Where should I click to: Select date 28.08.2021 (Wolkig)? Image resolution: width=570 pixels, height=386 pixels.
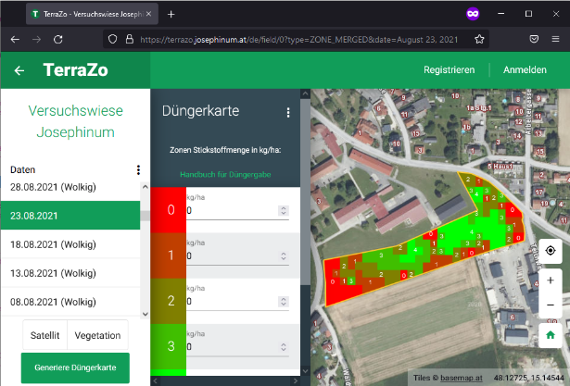(x=71, y=187)
